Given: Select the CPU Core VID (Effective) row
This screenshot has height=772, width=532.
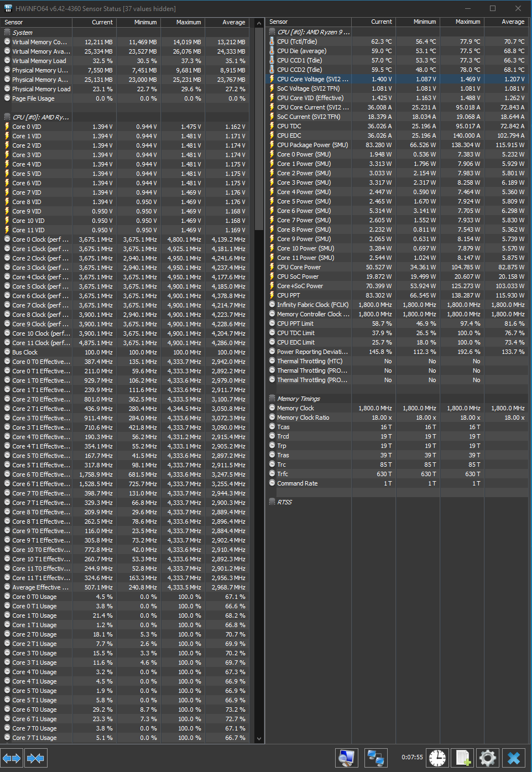Looking at the screenshot, I should [x=397, y=97].
